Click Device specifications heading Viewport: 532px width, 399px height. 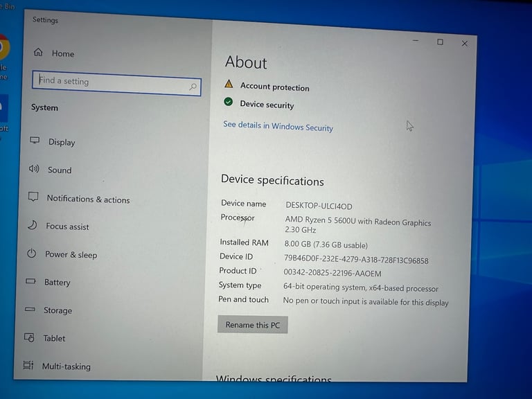coord(272,181)
